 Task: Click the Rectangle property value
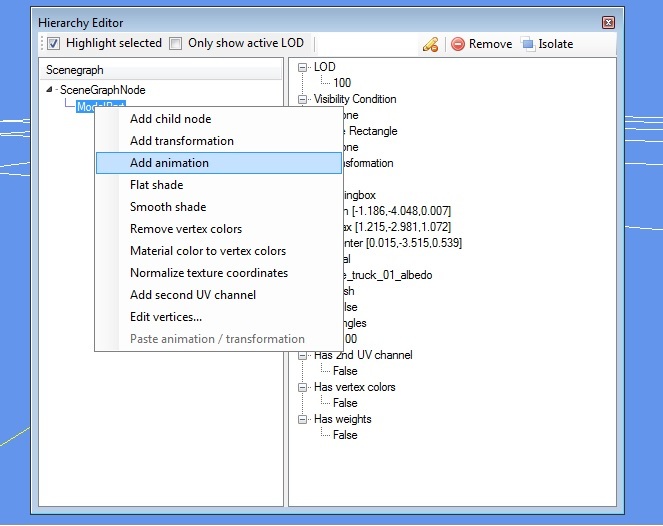pos(373,131)
